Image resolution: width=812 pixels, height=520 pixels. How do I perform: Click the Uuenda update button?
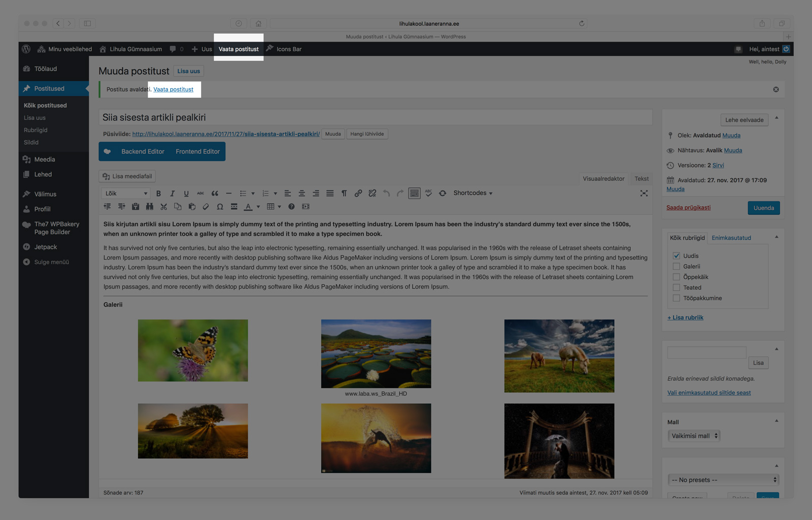point(763,208)
